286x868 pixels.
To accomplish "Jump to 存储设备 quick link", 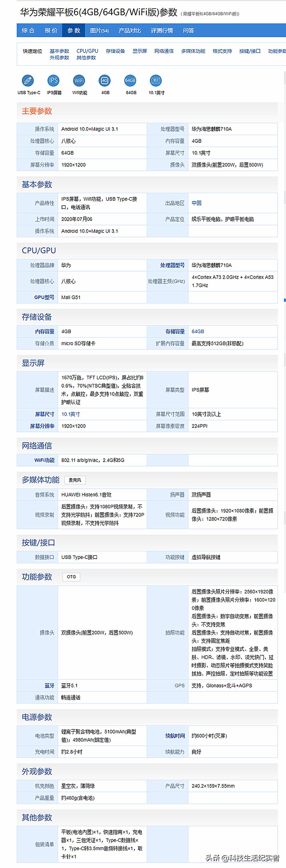I will pos(115,51).
